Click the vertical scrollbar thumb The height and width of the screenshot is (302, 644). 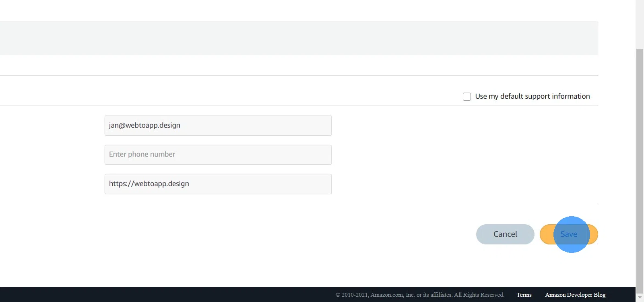click(640, 161)
